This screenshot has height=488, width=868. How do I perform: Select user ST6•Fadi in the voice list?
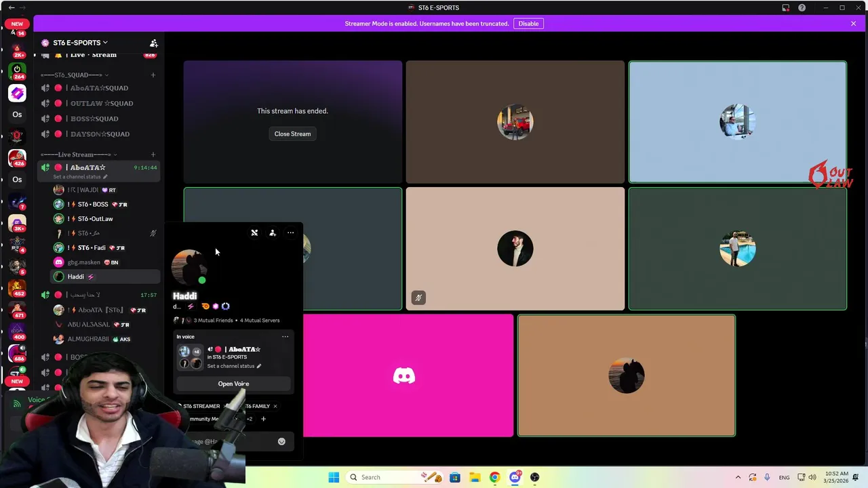coord(104,247)
